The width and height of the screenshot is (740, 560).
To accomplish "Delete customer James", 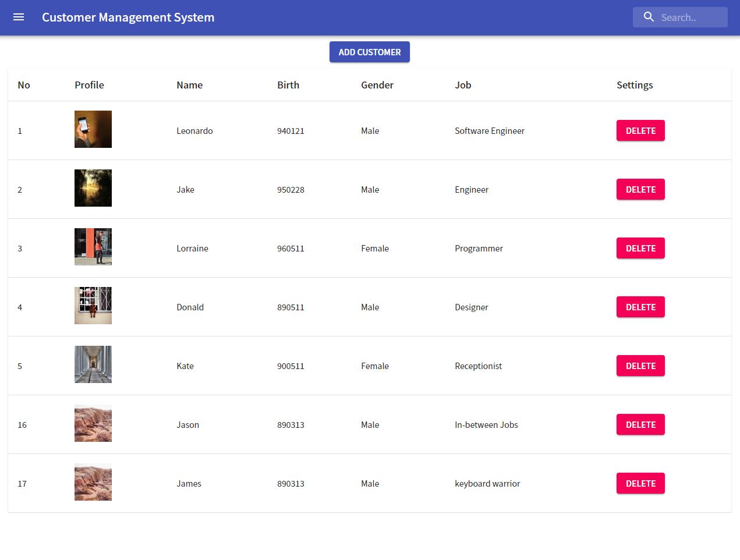I will (x=640, y=483).
